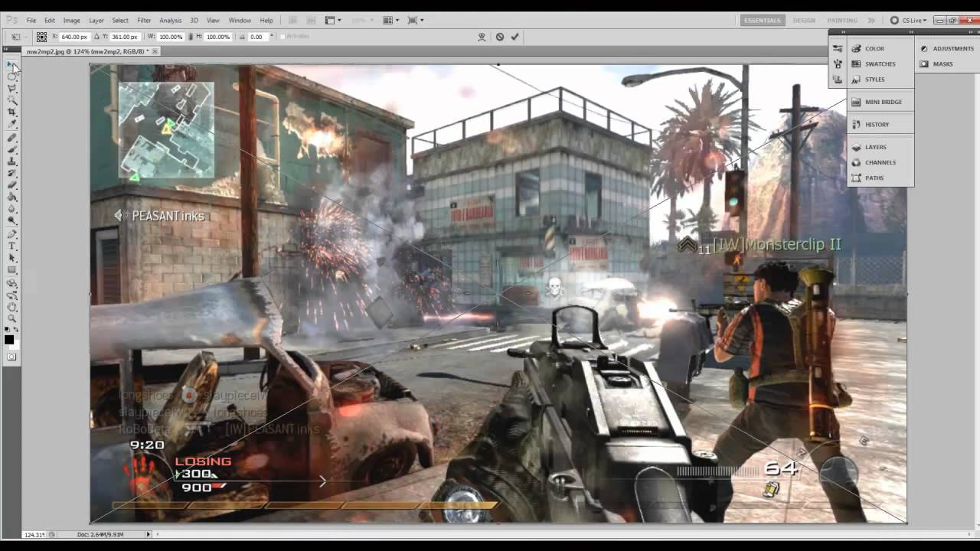Open the Edit menu
The height and width of the screenshot is (551, 980).
click(50, 21)
